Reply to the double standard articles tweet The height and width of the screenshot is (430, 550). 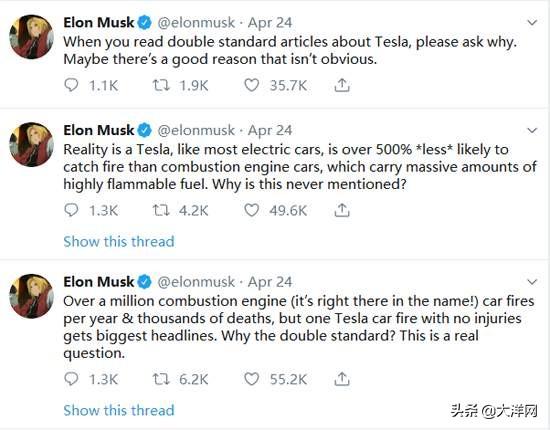(71, 85)
